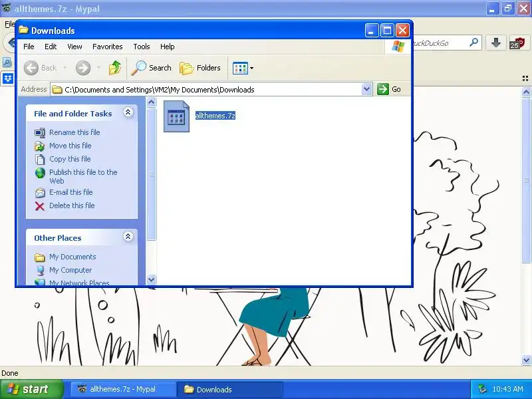Click the Back navigation button
The image size is (532, 399).
coord(41,68)
